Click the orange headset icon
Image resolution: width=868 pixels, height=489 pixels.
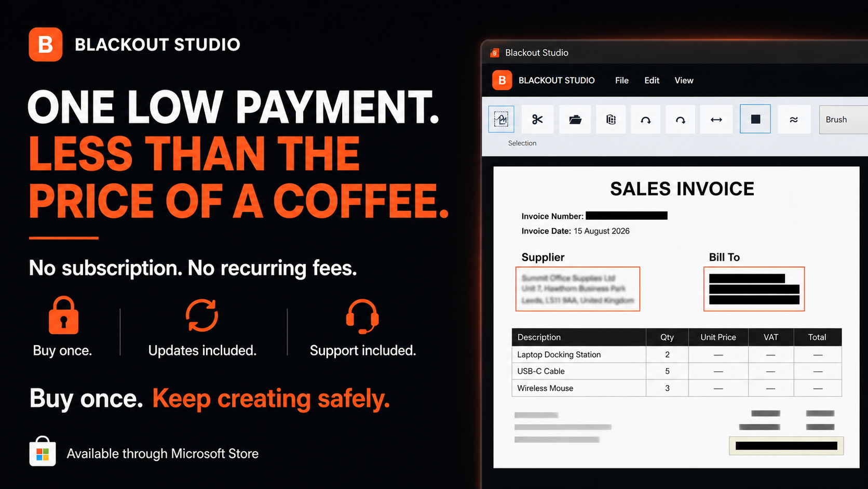click(x=362, y=316)
